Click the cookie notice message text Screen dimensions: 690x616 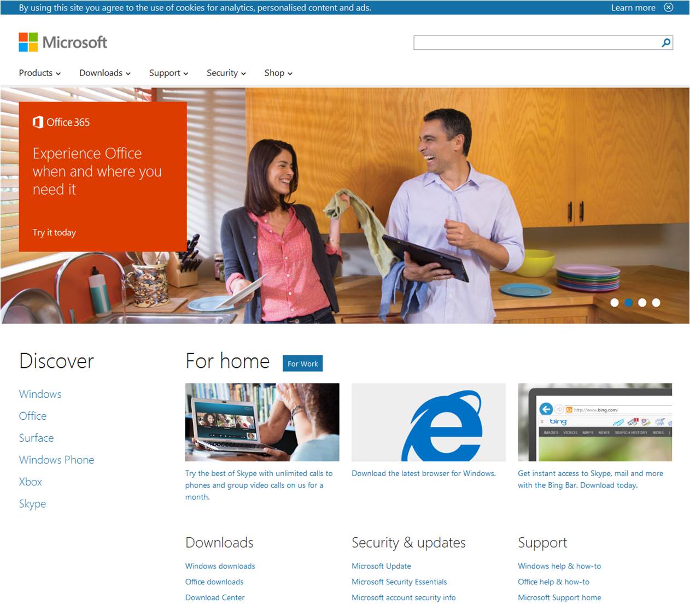(x=195, y=8)
